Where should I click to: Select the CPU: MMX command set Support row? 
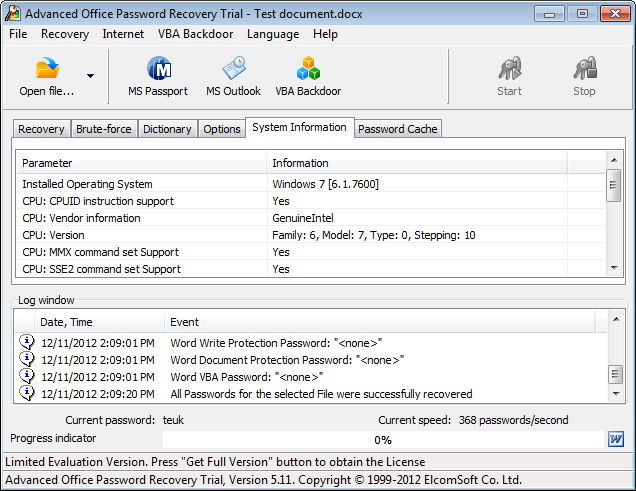311,252
